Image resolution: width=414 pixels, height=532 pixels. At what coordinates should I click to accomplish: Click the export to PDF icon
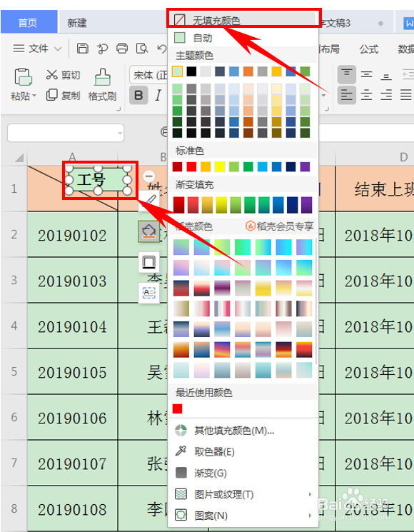point(102,49)
